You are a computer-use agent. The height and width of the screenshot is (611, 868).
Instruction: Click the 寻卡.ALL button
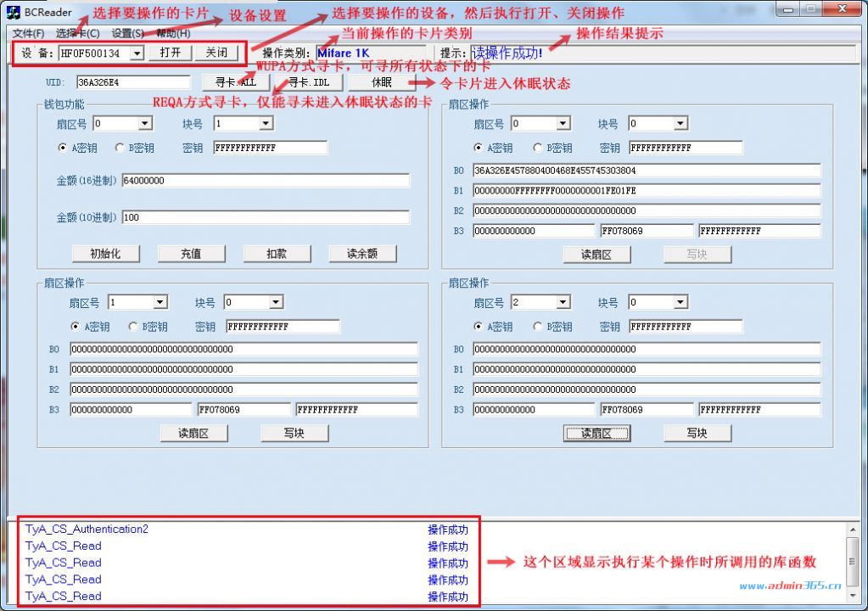point(236,82)
